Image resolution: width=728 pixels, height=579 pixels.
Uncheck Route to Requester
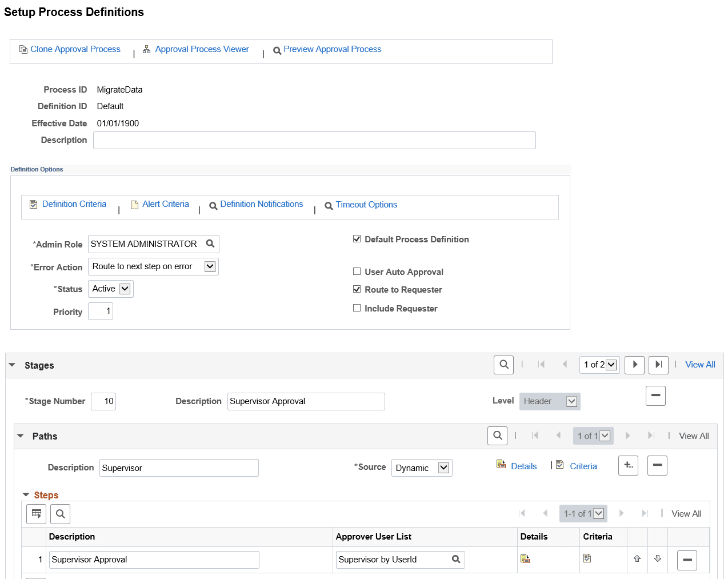[x=357, y=289]
